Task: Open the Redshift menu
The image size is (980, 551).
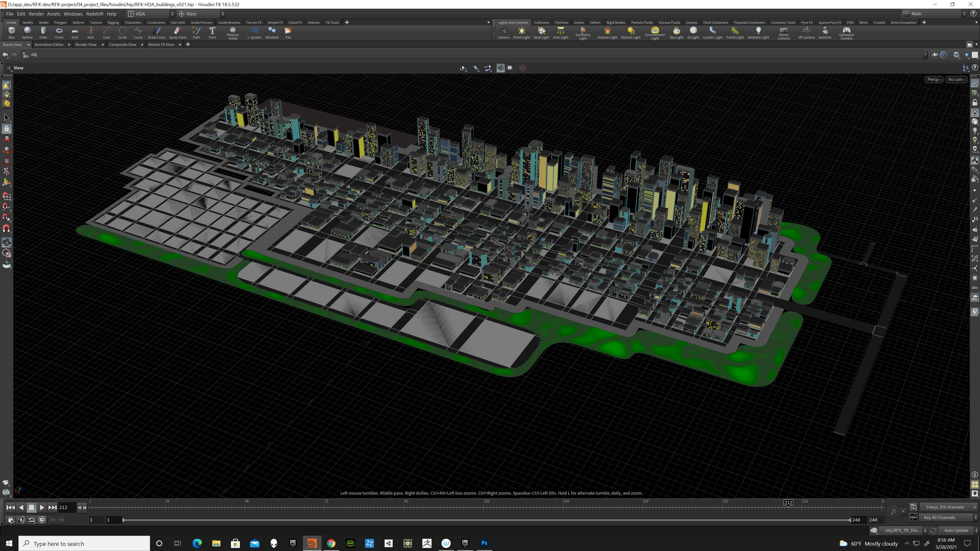Action: 94,14
